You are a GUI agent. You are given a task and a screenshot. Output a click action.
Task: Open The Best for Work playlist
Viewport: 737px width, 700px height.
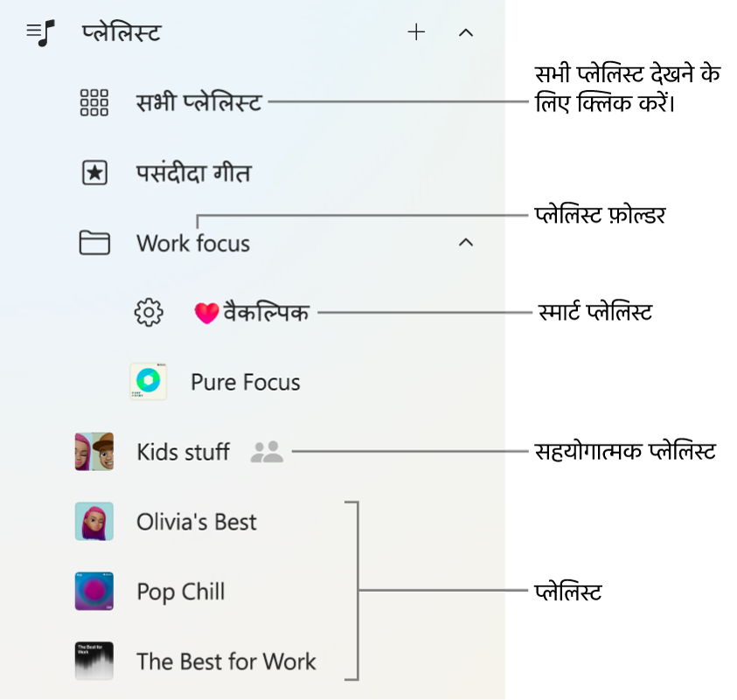(x=226, y=662)
